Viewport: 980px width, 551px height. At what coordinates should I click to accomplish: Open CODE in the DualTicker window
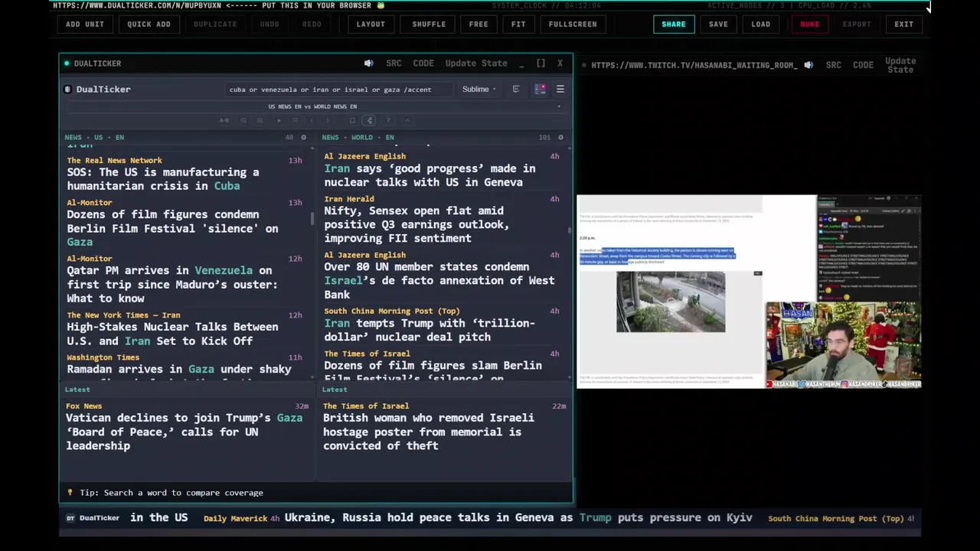click(423, 64)
